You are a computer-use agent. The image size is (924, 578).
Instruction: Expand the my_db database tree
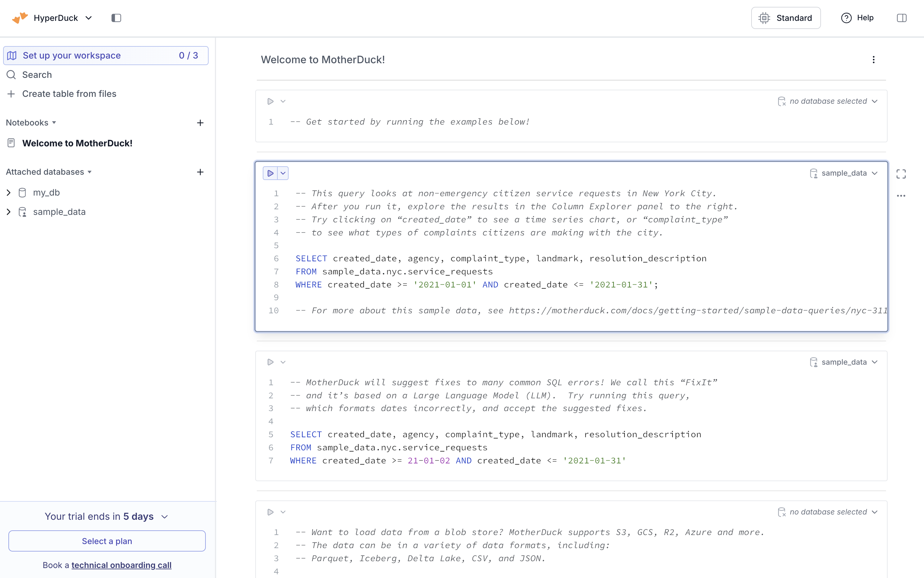tap(8, 193)
